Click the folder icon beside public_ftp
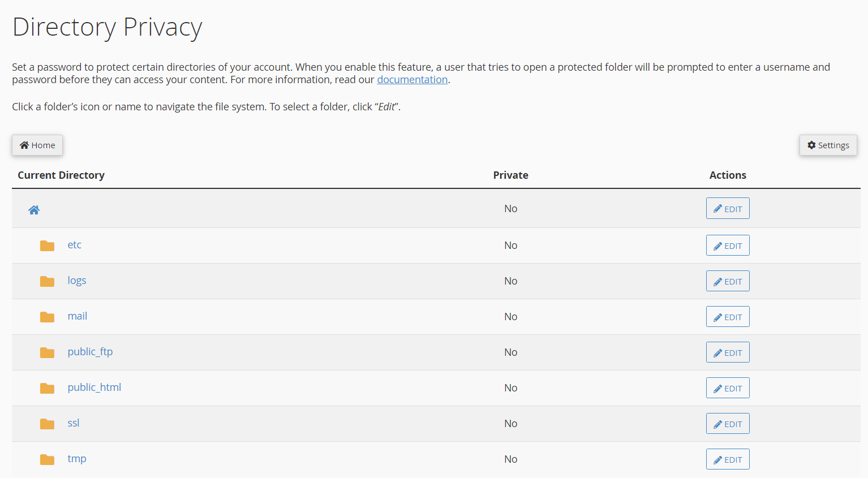The image size is (868, 478). pos(47,352)
